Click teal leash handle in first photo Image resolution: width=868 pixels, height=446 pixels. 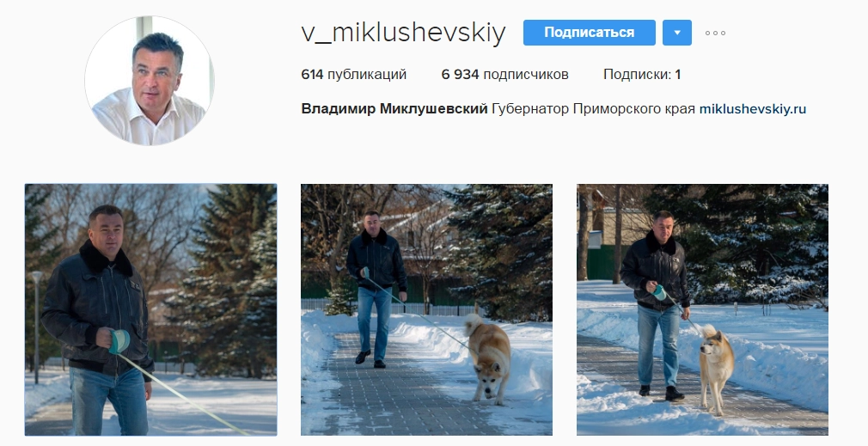[119, 341]
